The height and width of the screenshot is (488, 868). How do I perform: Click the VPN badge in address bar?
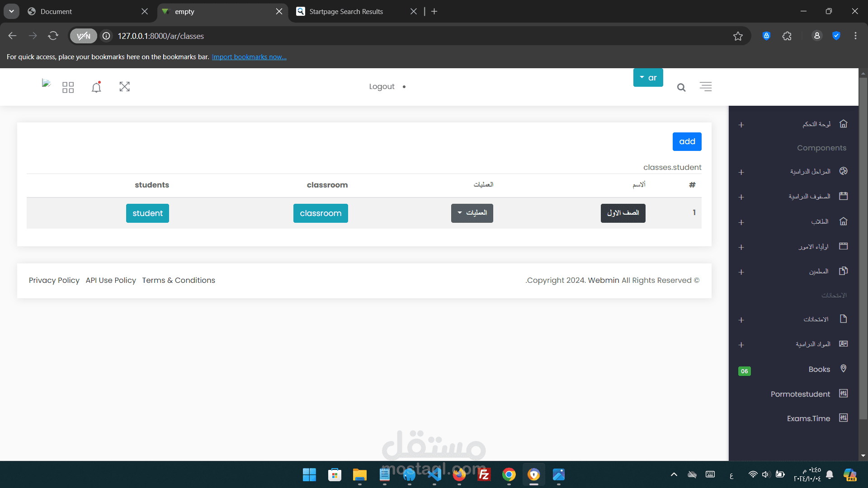coord(84,36)
